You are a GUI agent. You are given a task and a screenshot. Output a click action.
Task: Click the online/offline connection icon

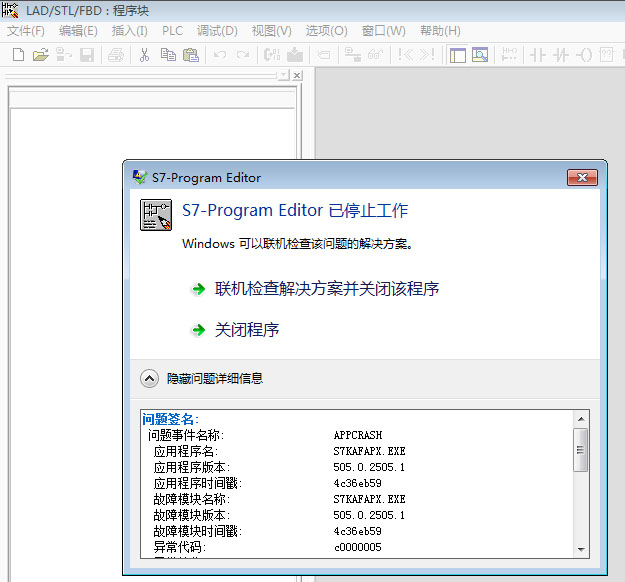pyautogui.click(x=352, y=55)
